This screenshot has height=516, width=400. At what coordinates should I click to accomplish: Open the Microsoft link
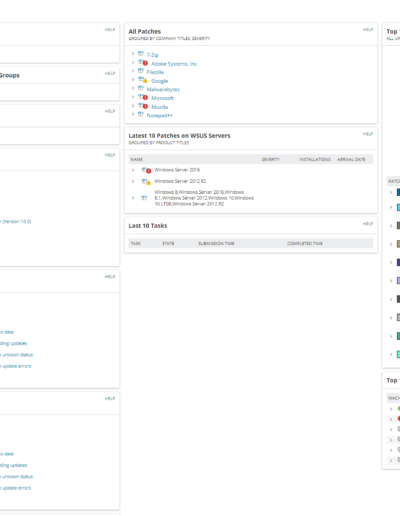click(x=162, y=98)
